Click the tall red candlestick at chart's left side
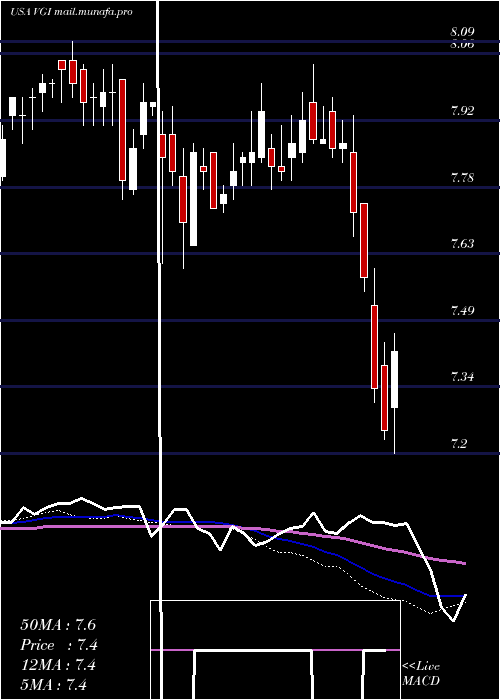500x700 pixels. point(122,130)
